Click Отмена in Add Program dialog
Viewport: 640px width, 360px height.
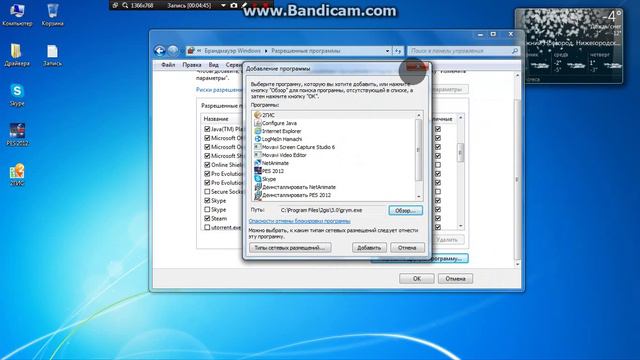pyautogui.click(x=407, y=248)
